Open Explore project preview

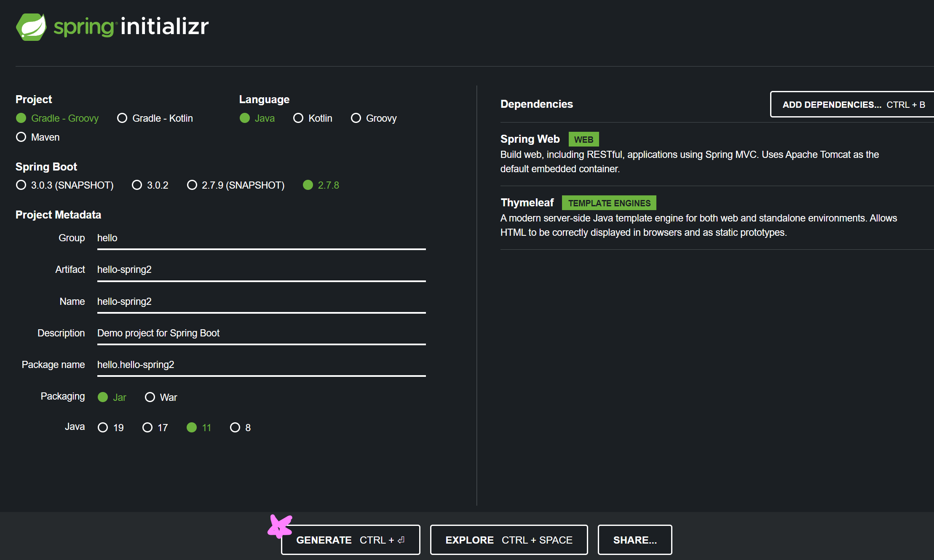[x=508, y=540]
